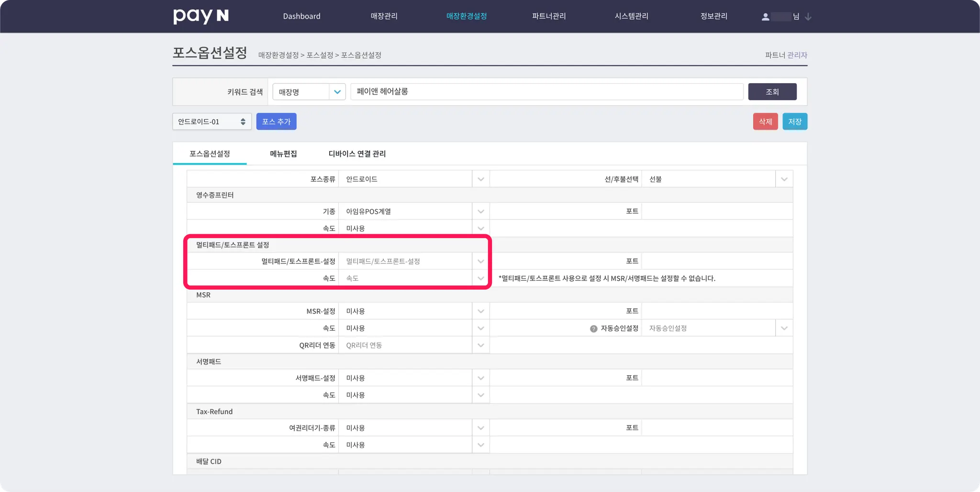Image resolution: width=980 pixels, height=492 pixels.
Task: Click the Tax-Refund section heading
Action: [214, 412]
